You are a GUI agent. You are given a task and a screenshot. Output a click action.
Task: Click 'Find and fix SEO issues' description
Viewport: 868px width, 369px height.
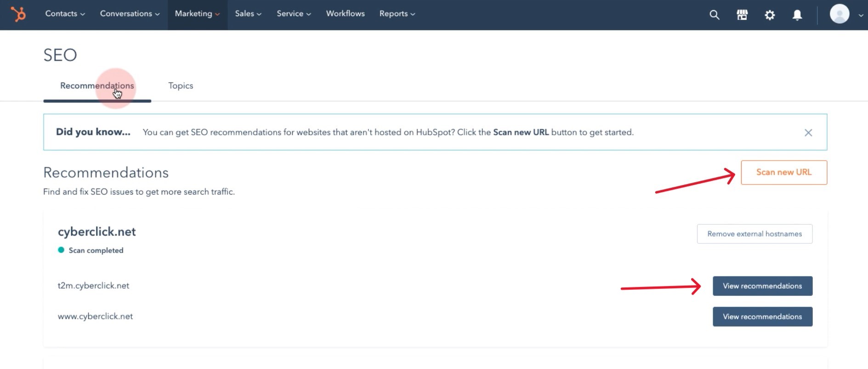[139, 192]
